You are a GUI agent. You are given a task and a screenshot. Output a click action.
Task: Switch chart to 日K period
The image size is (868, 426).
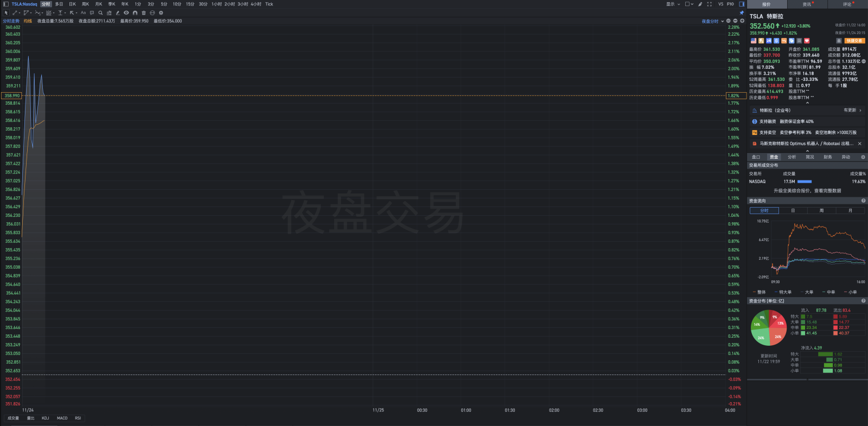[x=72, y=4]
